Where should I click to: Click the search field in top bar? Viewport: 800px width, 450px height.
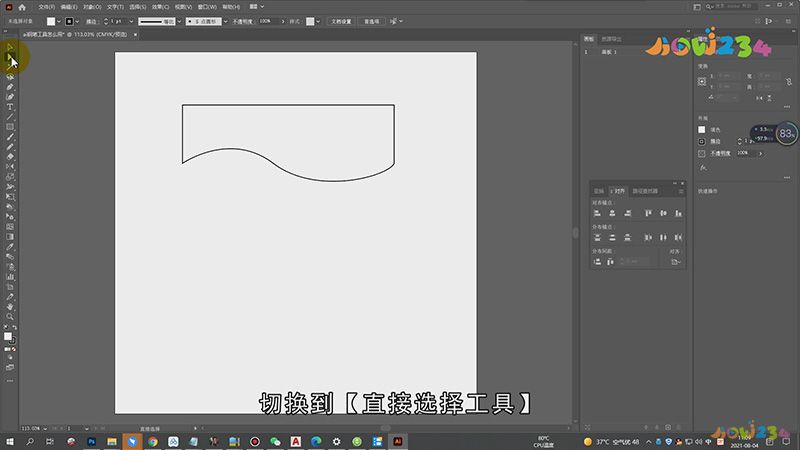[733, 7]
